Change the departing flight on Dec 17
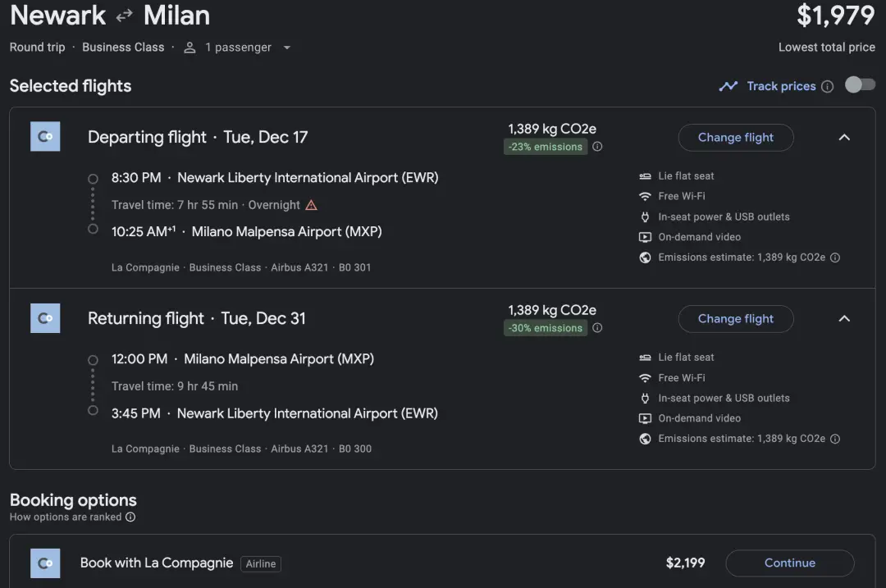The image size is (886, 588). [x=735, y=138]
